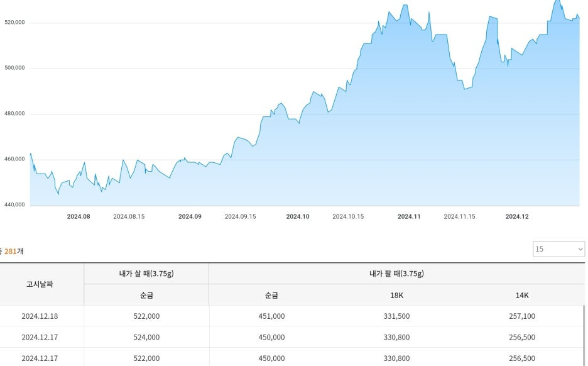Select 순금 subheader under 내가 팔 때

click(271, 295)
